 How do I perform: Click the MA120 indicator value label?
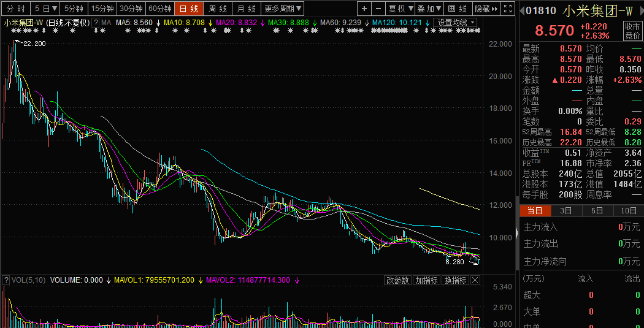point(397,23)
